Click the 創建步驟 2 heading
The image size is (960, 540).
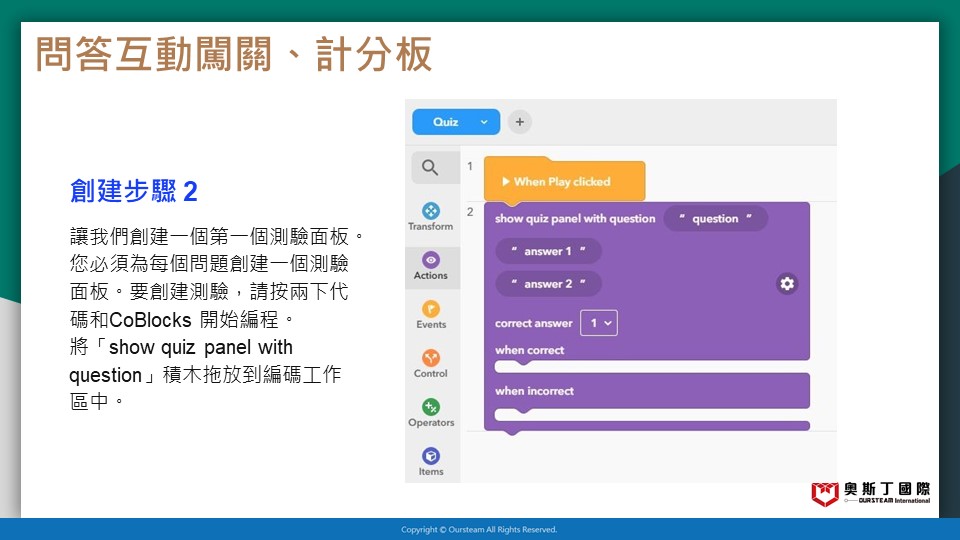133,191
